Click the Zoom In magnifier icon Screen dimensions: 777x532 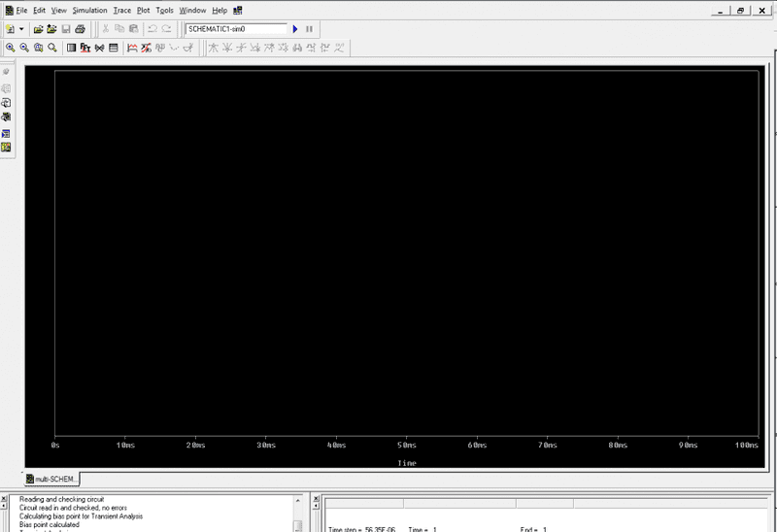pyautogui.click(x=11, y=48)
